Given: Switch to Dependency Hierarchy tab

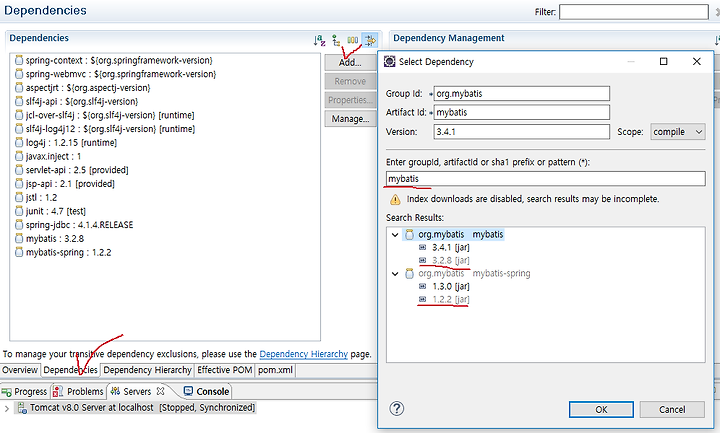Looking at the screenshot, I should 147,370.
